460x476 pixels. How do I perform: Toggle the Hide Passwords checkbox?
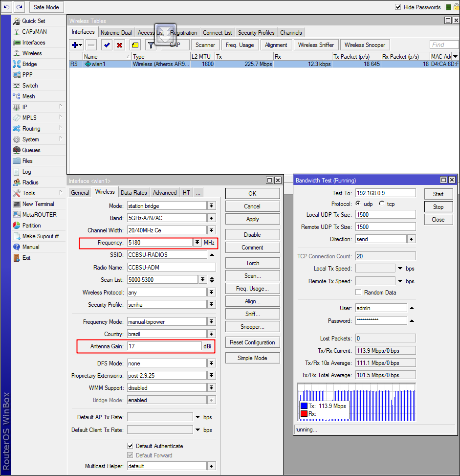[398, 7]
